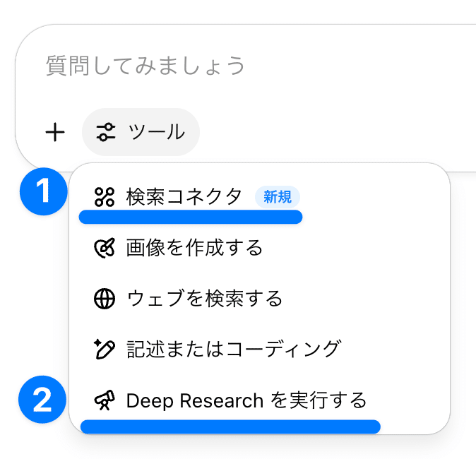Click the ツール label text
Viewport: 476px width, 459px height.
(x=156, y=132)
